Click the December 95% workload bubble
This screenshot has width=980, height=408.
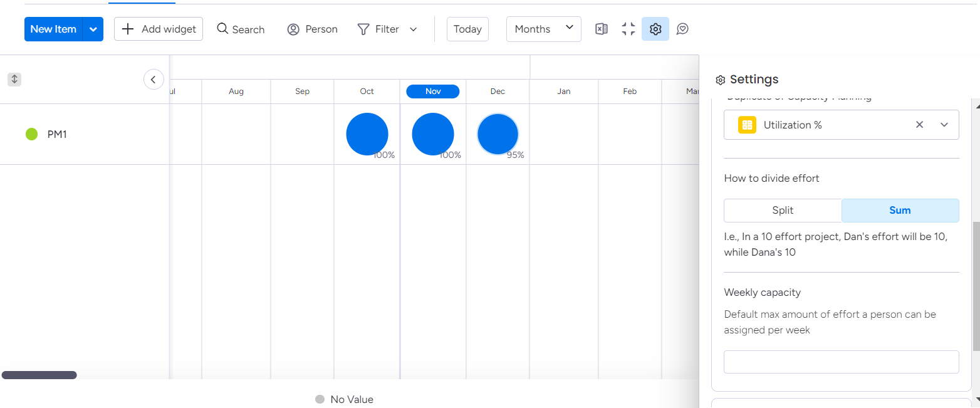tap(498, 134)
